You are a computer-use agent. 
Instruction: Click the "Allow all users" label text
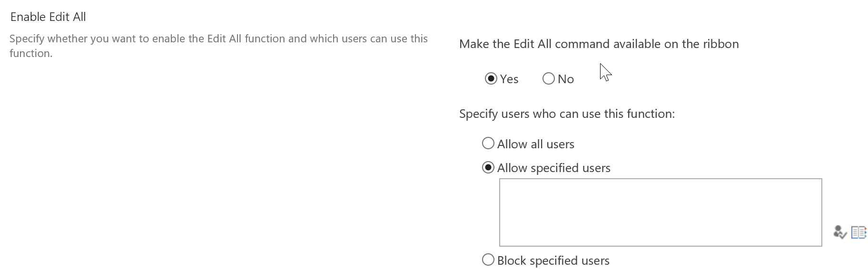[x=536, y=144]
